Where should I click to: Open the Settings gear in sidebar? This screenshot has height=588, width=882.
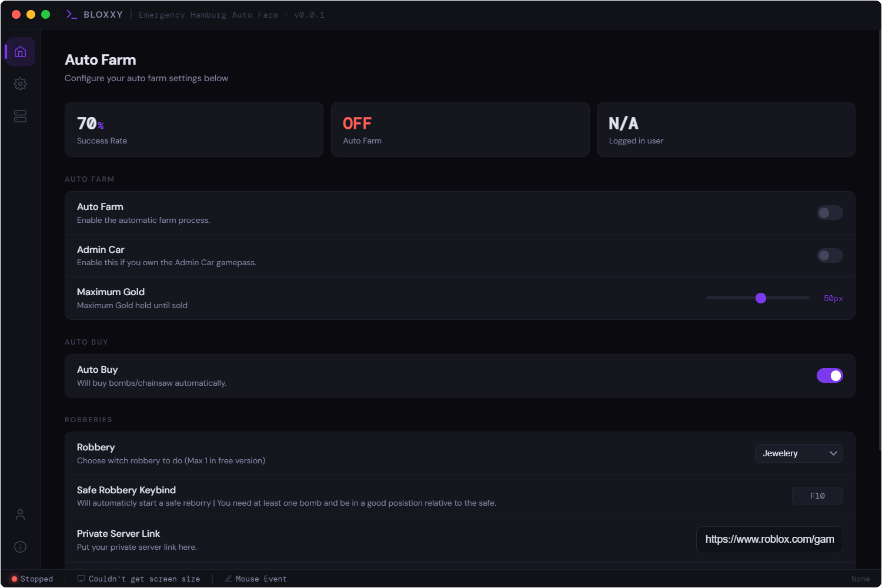[20, 84]
